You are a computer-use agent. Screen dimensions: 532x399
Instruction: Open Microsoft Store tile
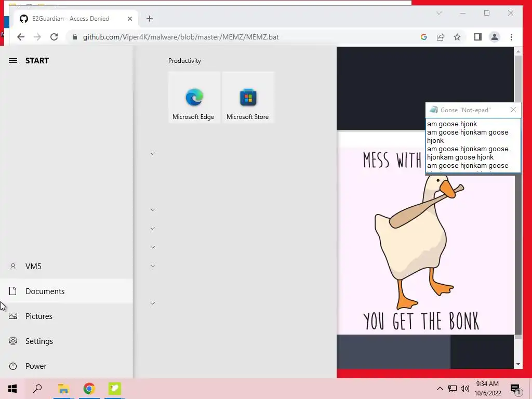point(248,97)
